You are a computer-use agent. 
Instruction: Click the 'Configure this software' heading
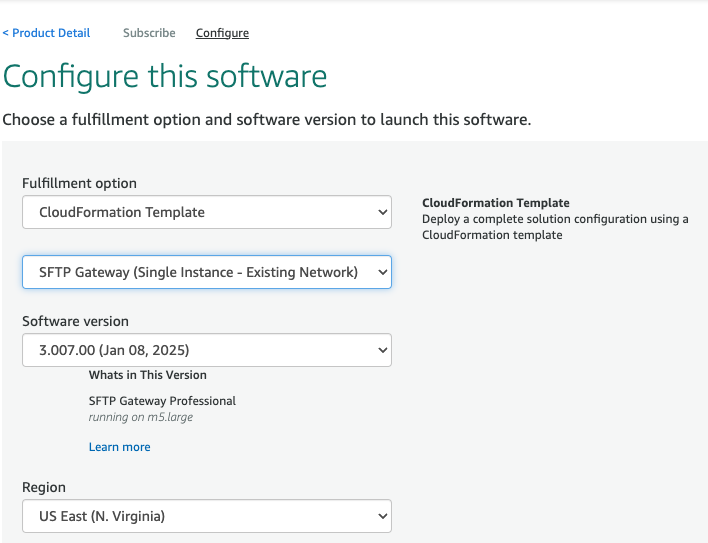point(165,76)
